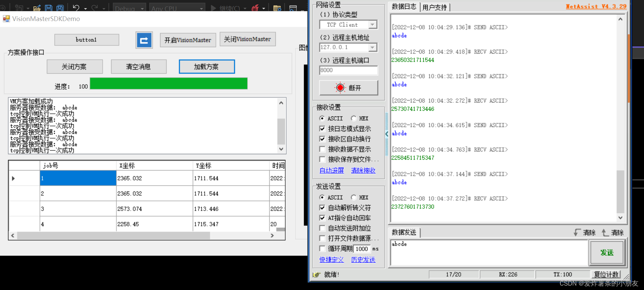Click cell 1715.347 in the table
Image resolution: width=644 pixels, height=290 pixels.
tap(231, 224)
